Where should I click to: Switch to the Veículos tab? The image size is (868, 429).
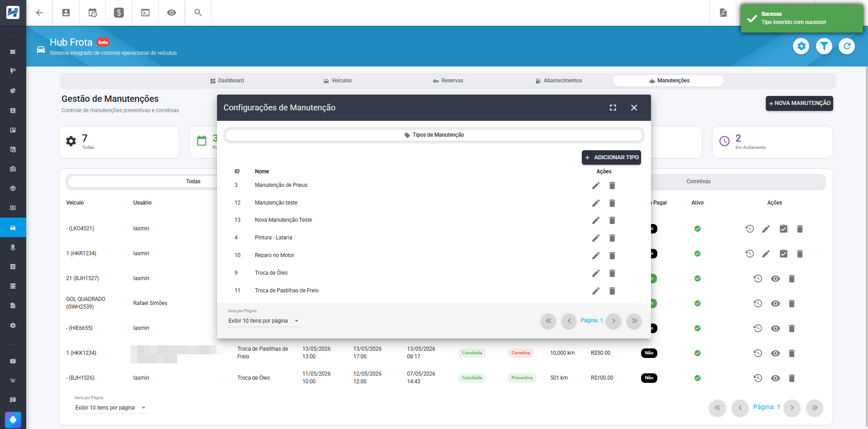tap(337, 81)
